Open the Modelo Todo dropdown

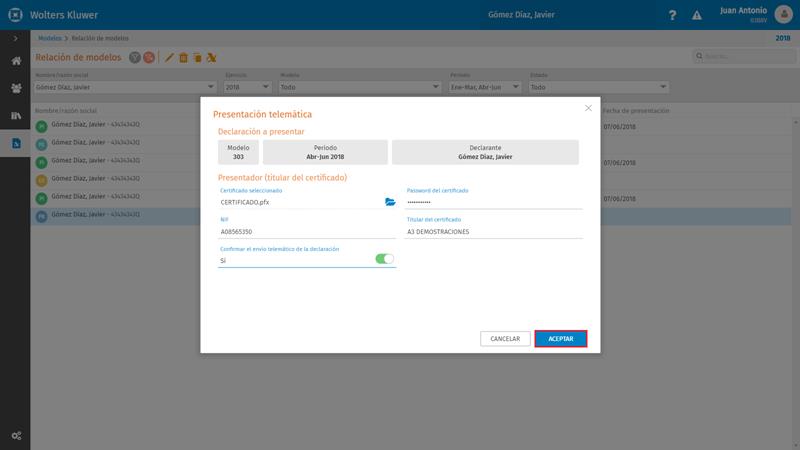tap(360, 87)
